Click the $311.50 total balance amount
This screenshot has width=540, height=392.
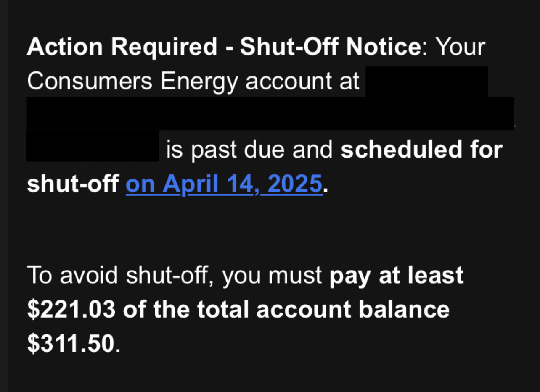coord(71,344)
